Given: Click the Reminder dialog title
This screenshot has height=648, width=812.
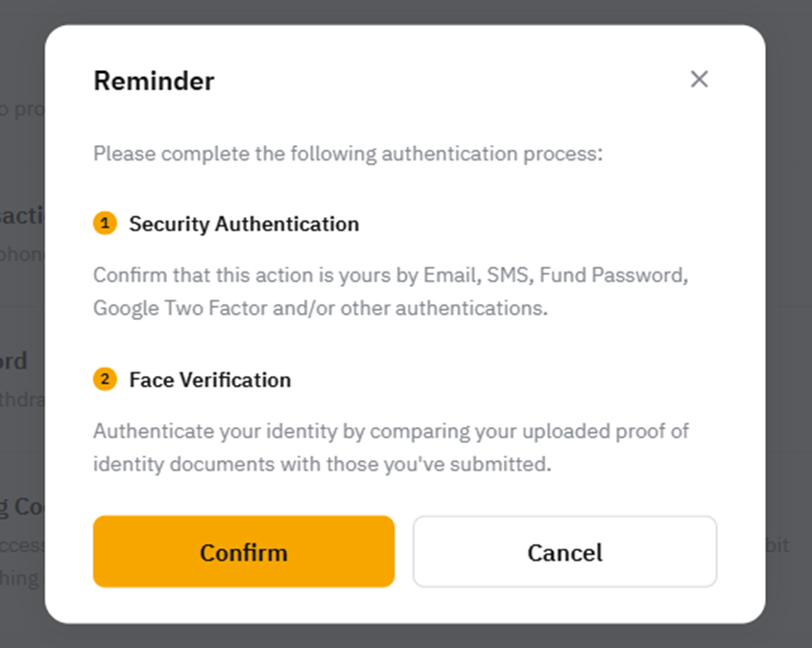Looking at the screenshot, I should pos(153,82).
